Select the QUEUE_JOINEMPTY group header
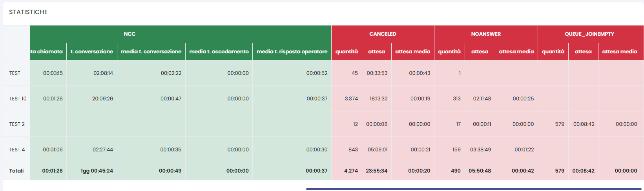 click(589, 34)
